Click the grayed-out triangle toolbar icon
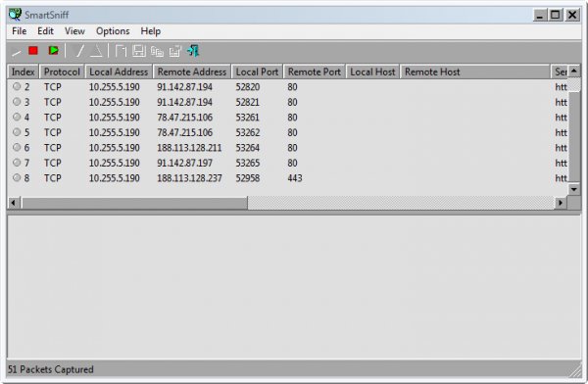Screen dimensions: 588x384 point(96,51)
